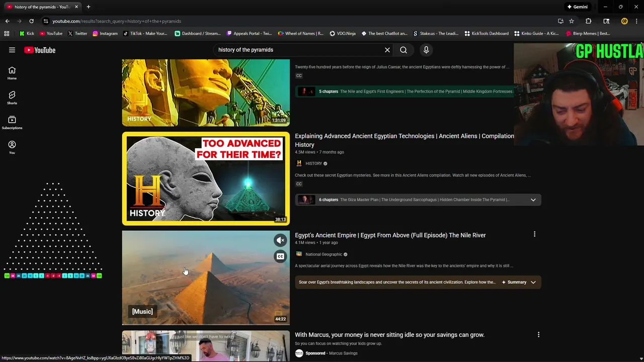Select the 'history of the pyramids' tab

pos(41,7)
